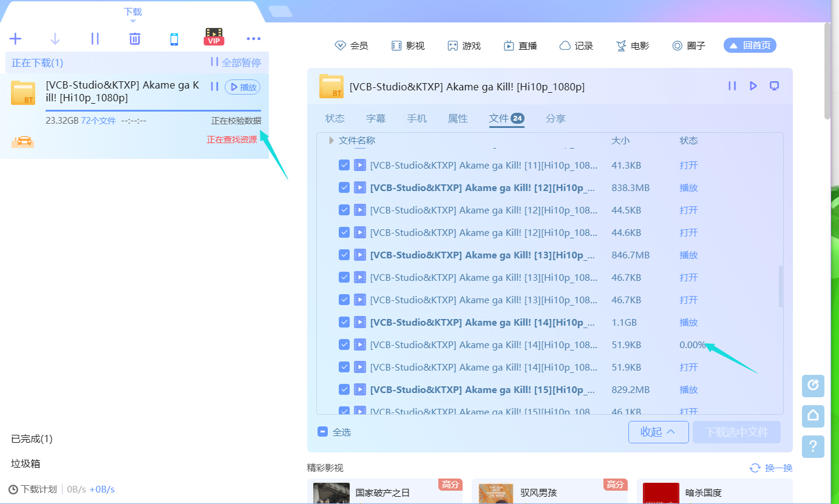This screenshot has height=504, width=839.
Task: Click the download progress bar of Akame ga Kill
Action: coord(154,109)
